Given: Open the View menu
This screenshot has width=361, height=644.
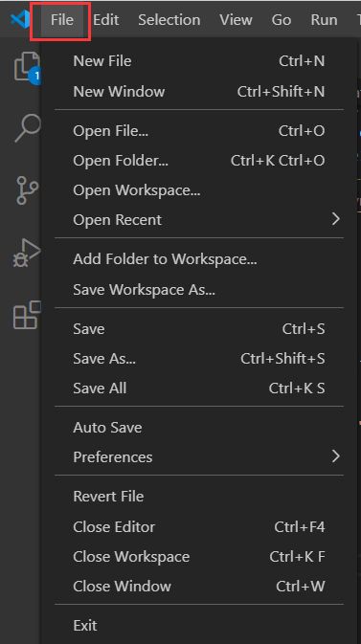Looking at the screenshot, I should tap(236, 20).
